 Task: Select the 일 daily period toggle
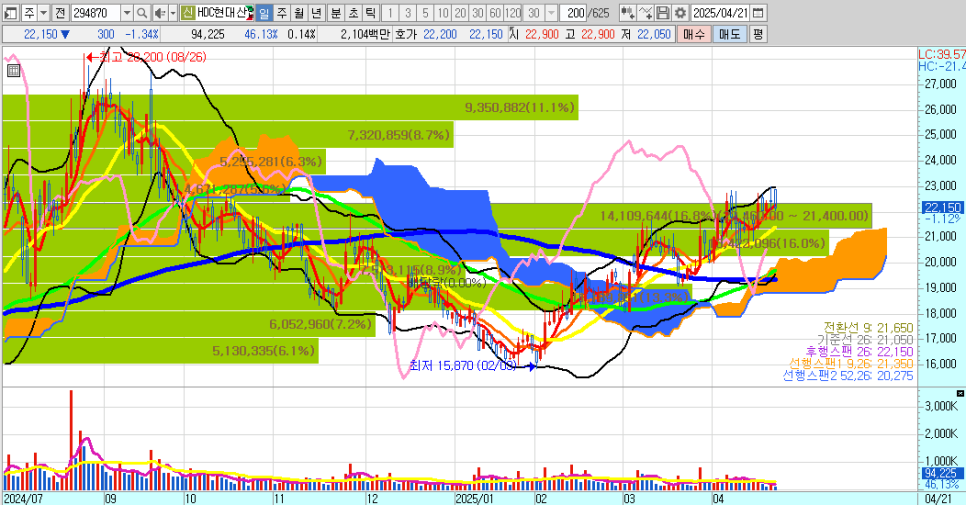click(x=264, y=12)
